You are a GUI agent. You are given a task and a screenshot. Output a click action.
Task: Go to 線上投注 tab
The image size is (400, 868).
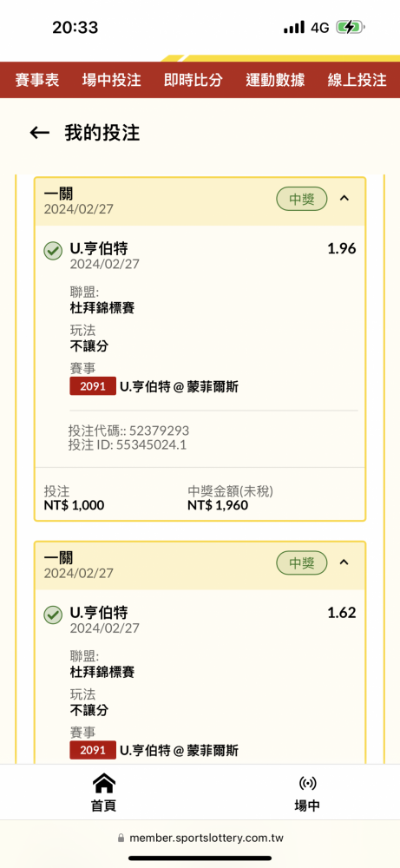coord(357,80)
